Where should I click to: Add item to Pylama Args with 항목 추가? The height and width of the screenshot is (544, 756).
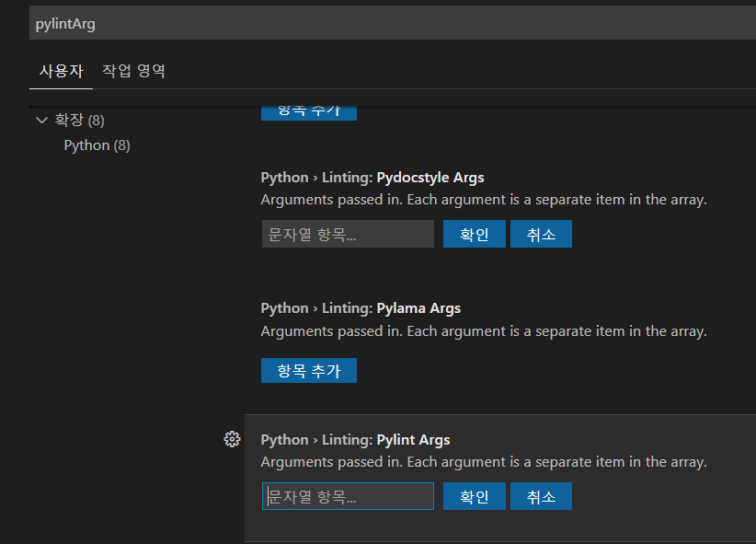(309, 370)
